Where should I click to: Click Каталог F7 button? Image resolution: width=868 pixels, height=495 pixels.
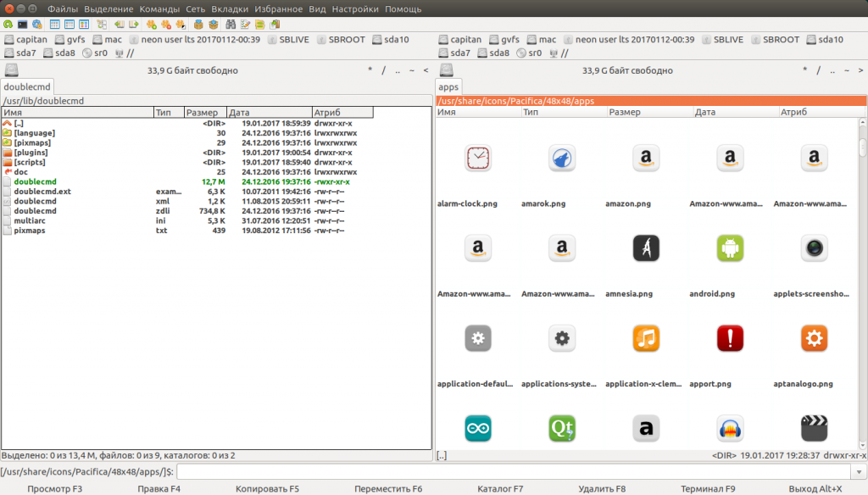pos(500,489)
